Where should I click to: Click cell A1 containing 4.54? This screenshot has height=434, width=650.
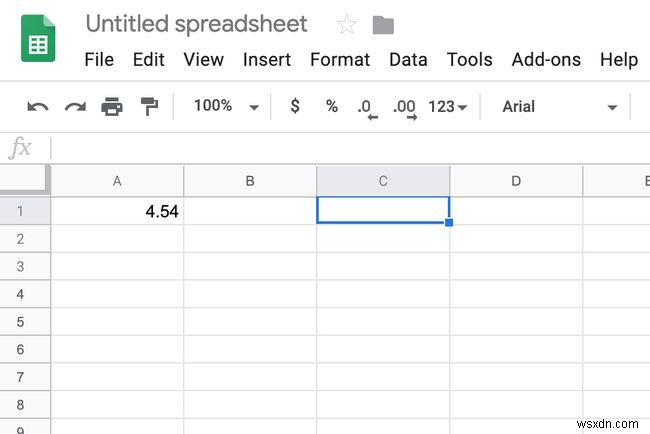pos(117,210)
